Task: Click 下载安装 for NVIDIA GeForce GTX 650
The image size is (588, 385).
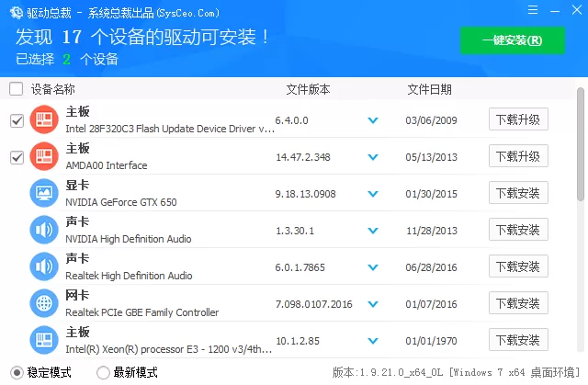Action: pyautogui.click(x=518, y=193)
